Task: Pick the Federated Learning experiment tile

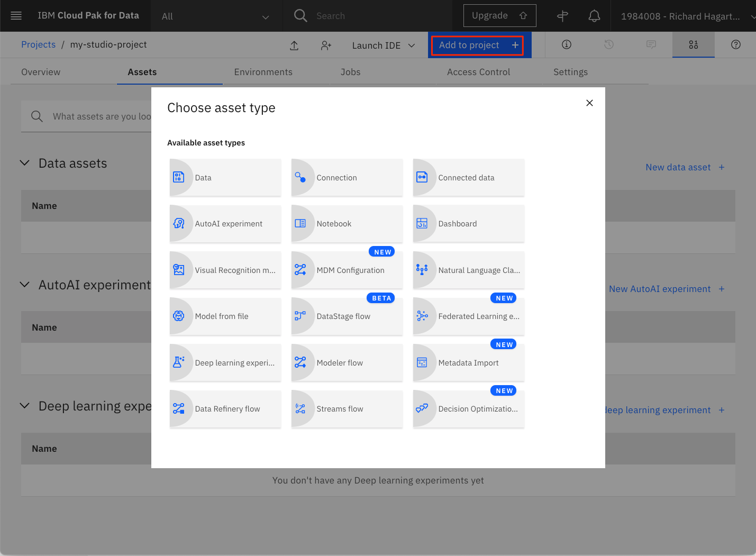Action: tap(469, 316)
